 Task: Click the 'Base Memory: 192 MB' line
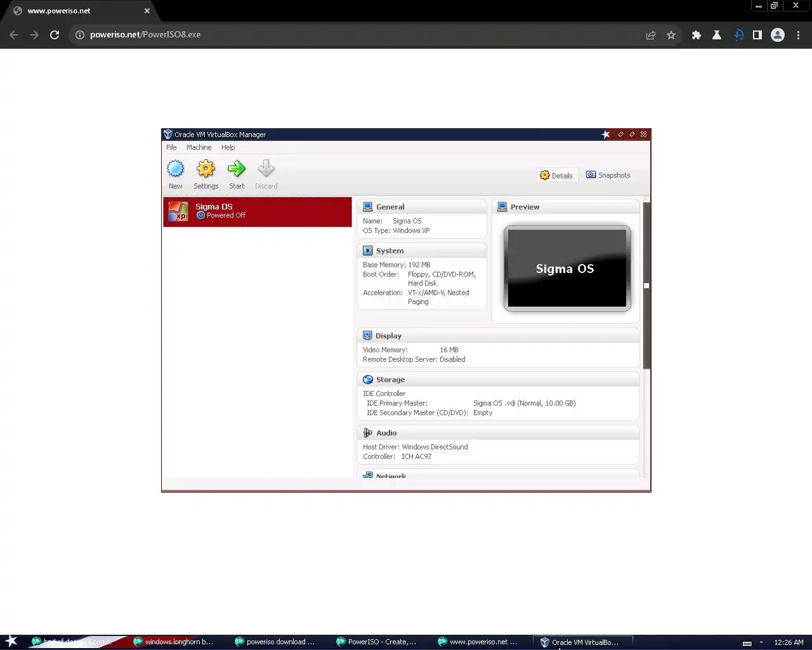pyautogui.click(x=396, y=265)
